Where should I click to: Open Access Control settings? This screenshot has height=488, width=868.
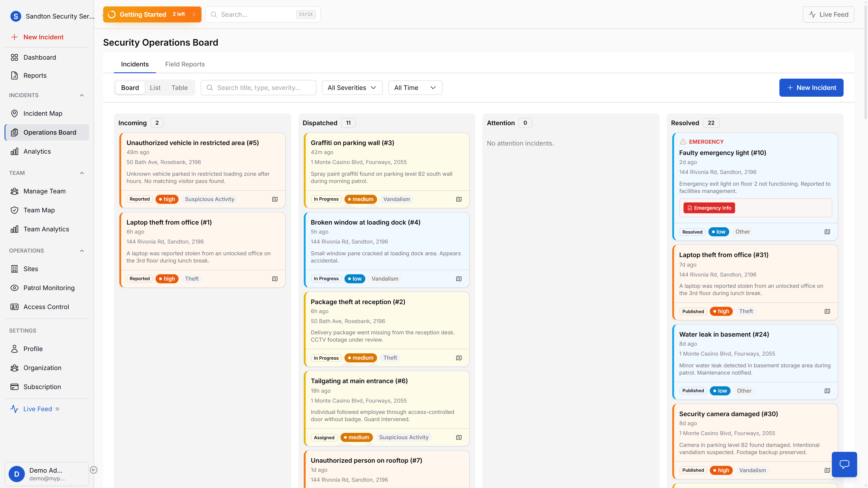click(x=46, y=307)
